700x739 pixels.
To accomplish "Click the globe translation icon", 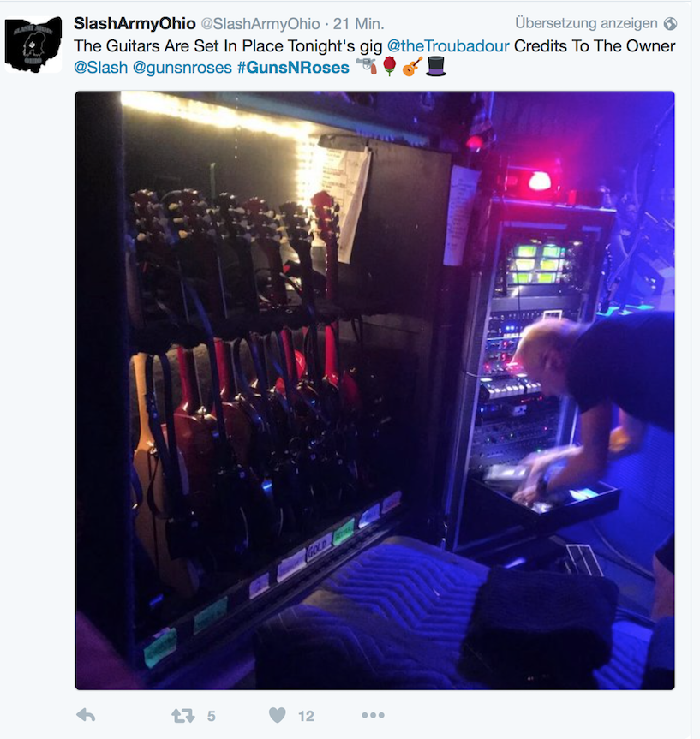I will [x=670, y=23].
